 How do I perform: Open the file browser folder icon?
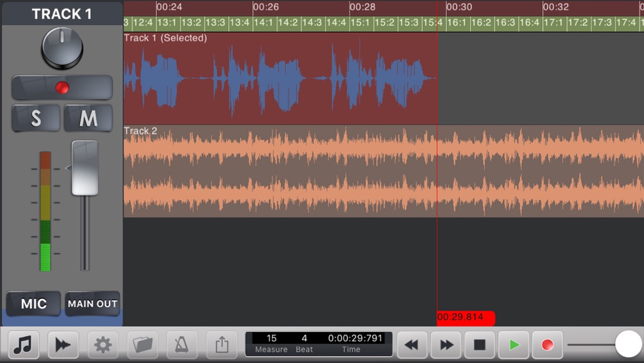pyautogui.click(x=142, y=344)
